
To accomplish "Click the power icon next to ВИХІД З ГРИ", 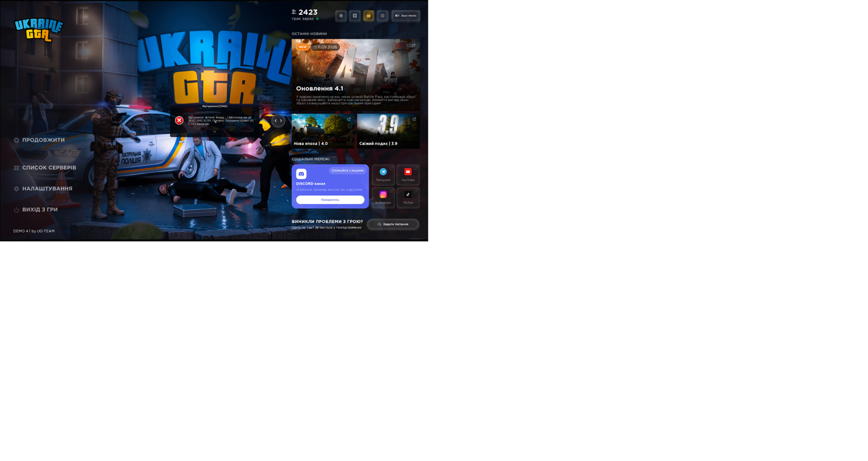I will (16, 209).
